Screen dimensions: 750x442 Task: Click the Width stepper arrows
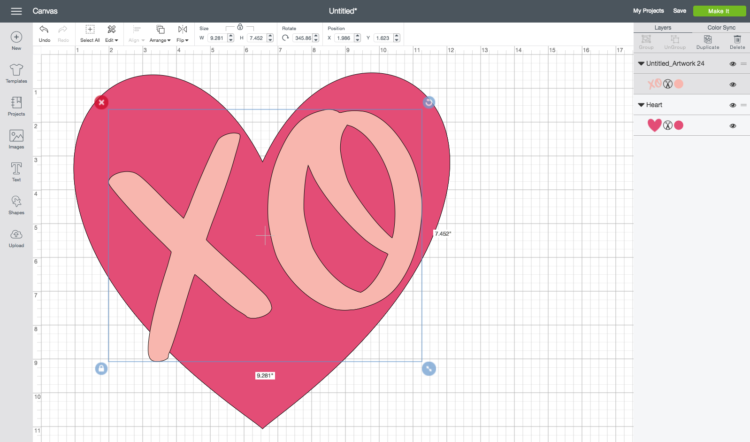[231, 38]
